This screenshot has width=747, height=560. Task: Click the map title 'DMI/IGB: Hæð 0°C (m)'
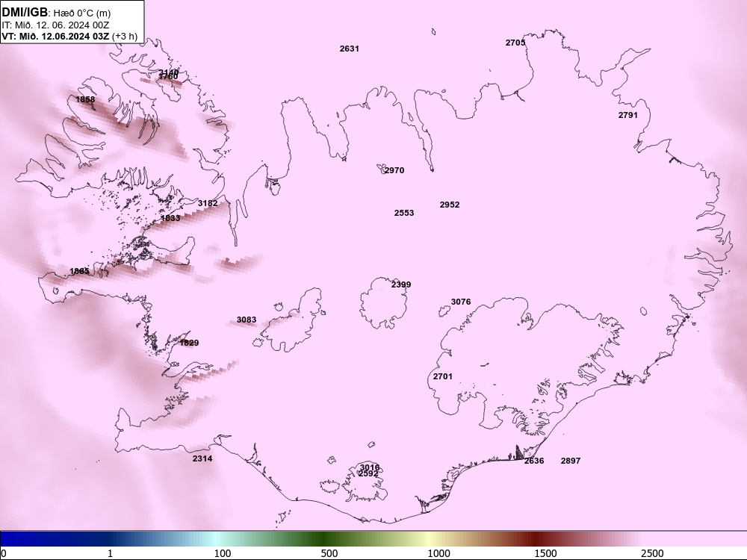click(x=56, y=13)
